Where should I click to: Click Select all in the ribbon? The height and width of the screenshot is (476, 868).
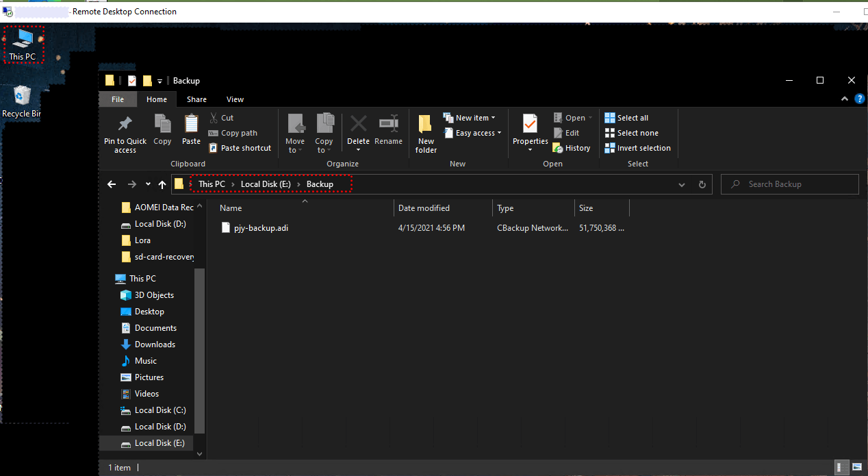point(632,118)
